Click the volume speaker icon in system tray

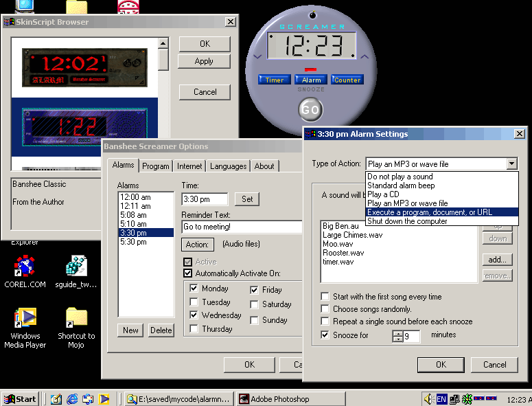tap(428, 398)
